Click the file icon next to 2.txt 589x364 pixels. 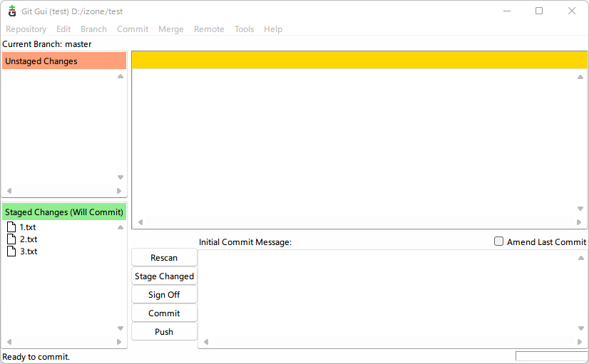coord(11,239)
